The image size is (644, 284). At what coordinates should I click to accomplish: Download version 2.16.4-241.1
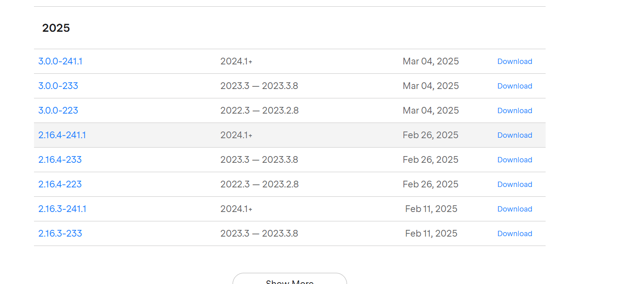pos(515,135)
